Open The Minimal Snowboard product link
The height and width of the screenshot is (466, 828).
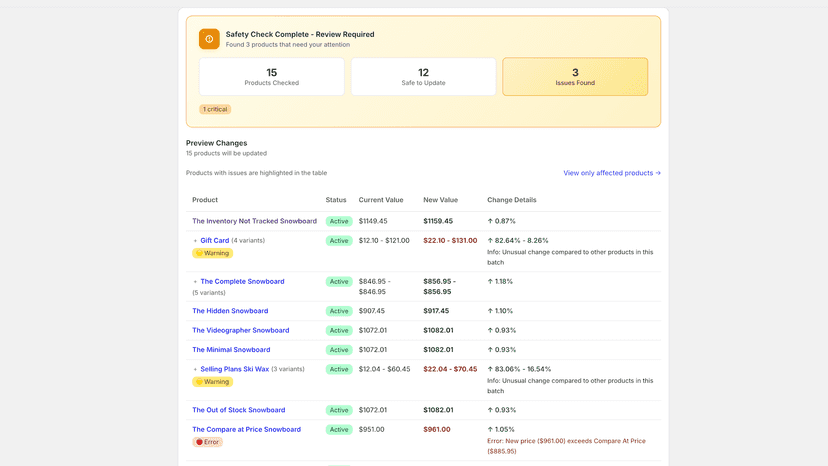[231, 350]
